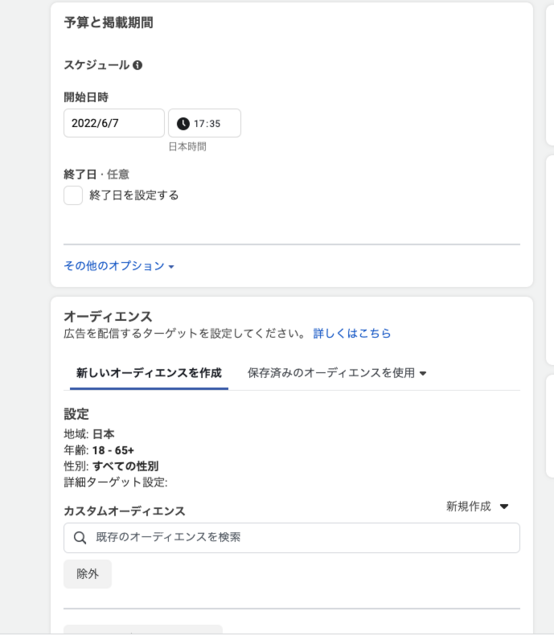Click the 除外 button
This screenshot has width=554, height=640.
tap(87, 574)
